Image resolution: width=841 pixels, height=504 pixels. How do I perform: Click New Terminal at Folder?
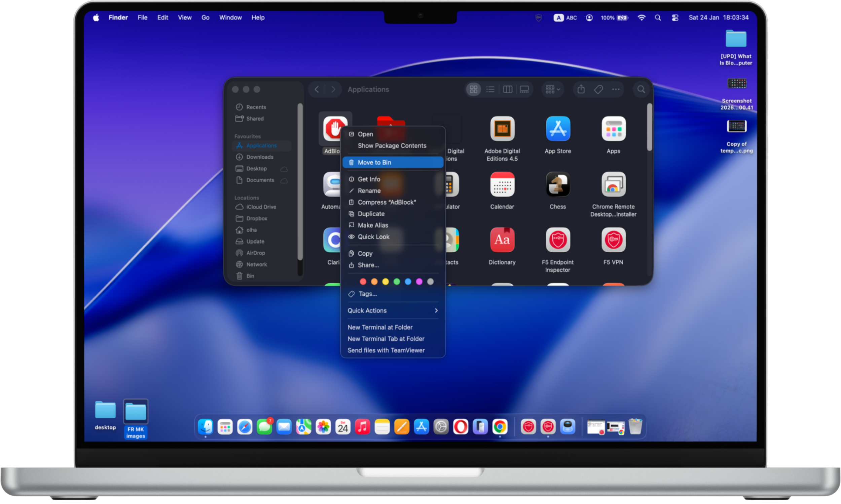coord(380,327)
